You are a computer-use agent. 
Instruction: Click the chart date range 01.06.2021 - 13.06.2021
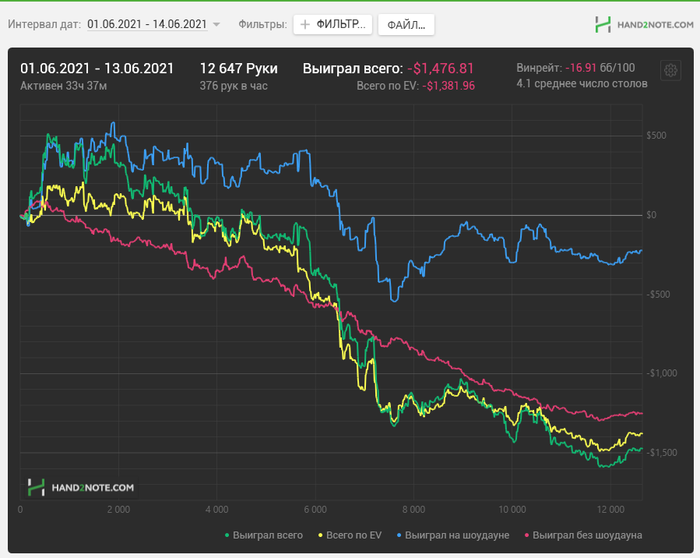pos(97,68)
